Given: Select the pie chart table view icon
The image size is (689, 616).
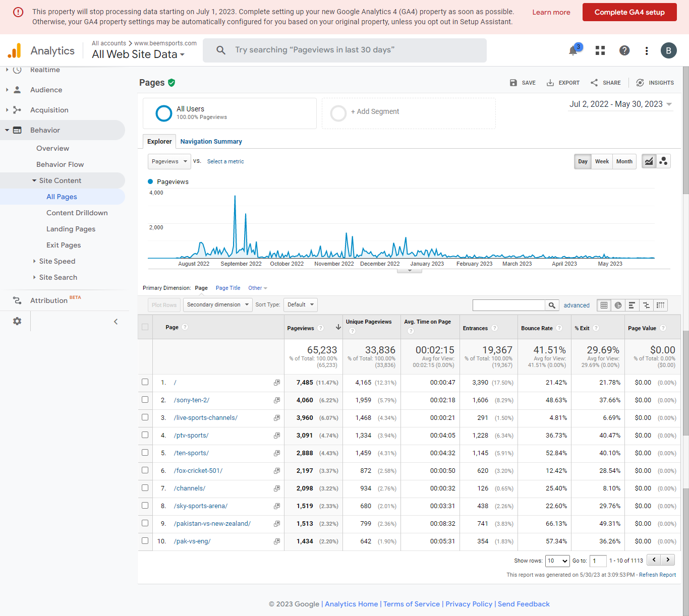Looking at the screenshot, I should 618,305.
